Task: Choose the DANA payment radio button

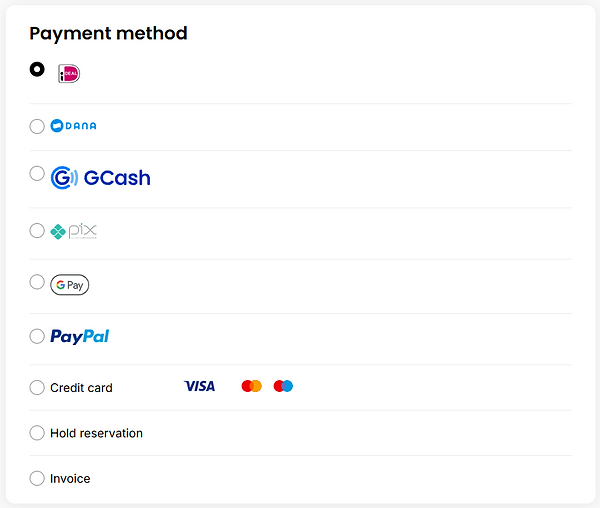Action: tap(37, 126)
